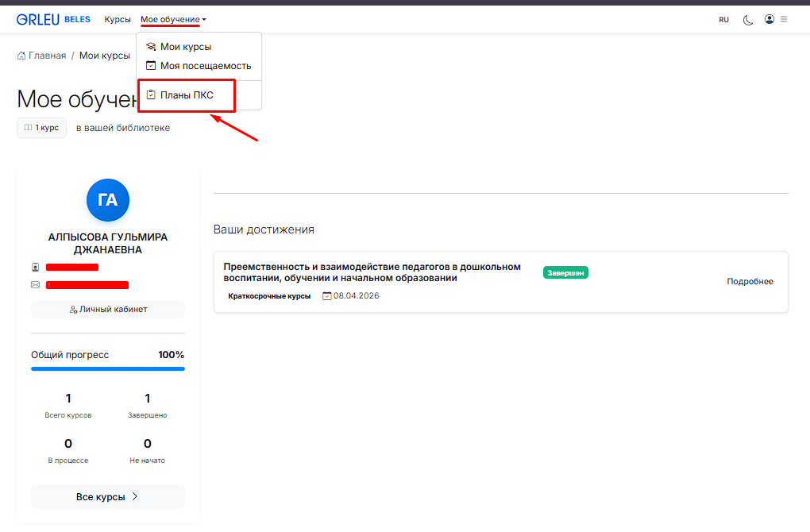The height and width of the screenshot is (532, 810).
Task: Click the name АЛПЫСОВА ГУЛЬМИРА ДЖАНАЕВНА
Action: [108, 243]
